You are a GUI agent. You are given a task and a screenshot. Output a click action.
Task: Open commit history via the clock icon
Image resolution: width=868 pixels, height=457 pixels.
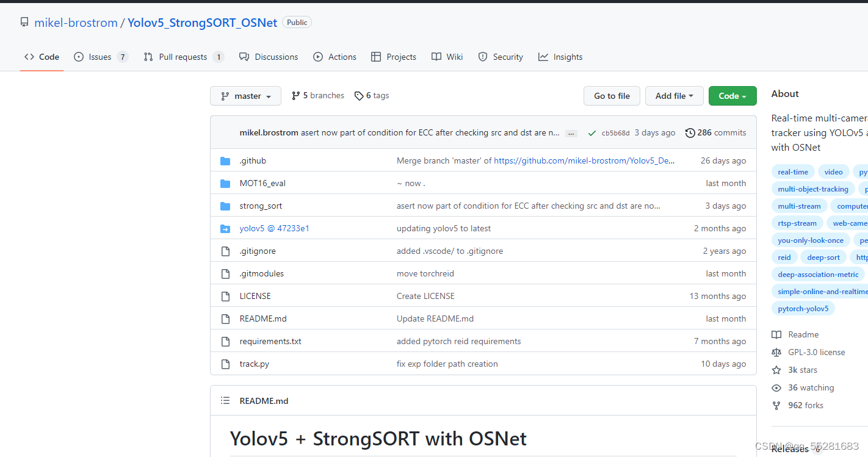(690, 132)
